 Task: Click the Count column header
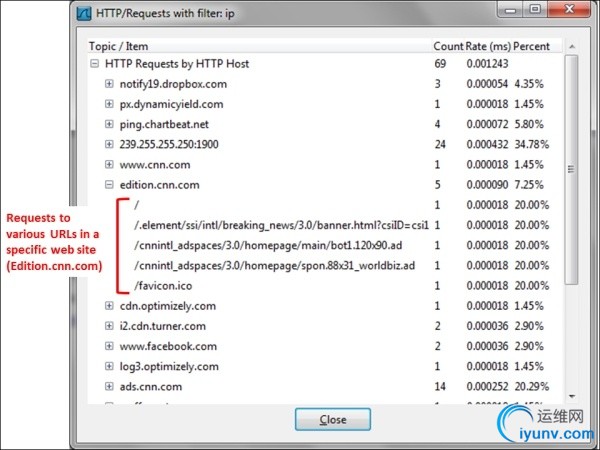(448, 46)
